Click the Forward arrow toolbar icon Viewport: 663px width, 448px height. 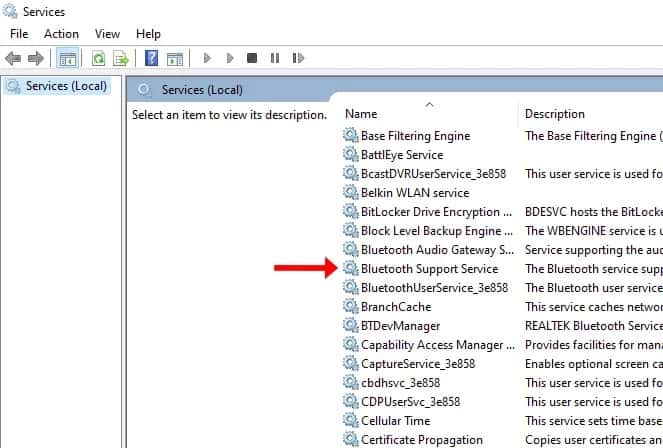36,58
